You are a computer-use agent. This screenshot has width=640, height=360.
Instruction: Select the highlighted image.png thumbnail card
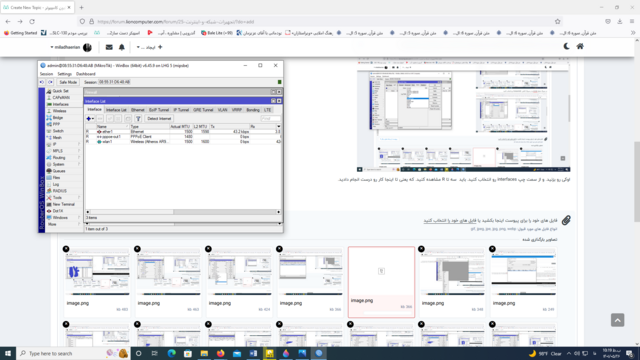(381, 282)
